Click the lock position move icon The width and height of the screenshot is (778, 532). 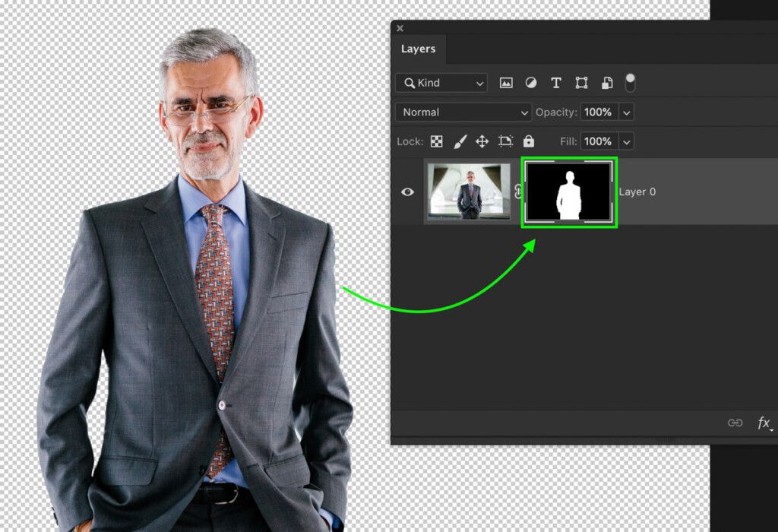(482, 141)
